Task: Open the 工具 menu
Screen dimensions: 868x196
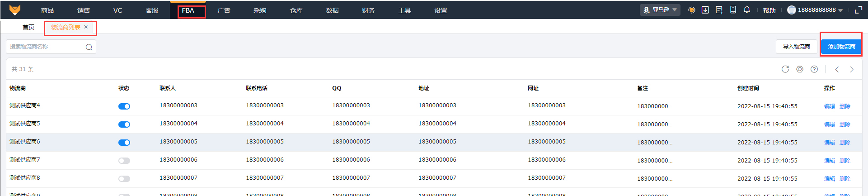Action: tap(404, 10)
